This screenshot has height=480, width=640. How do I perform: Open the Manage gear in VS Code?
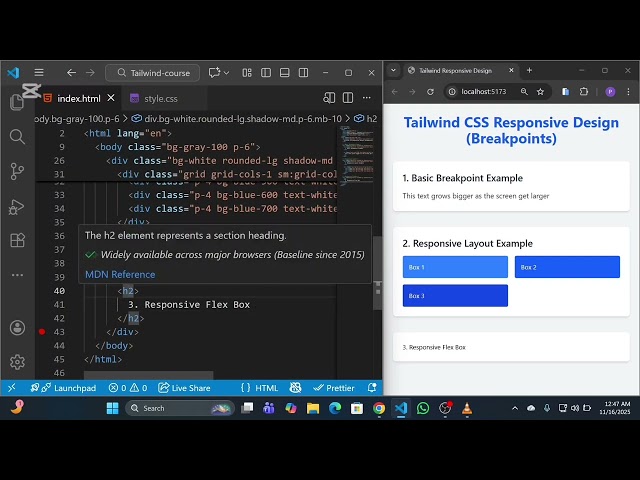pyautogui.click(x=17, y=362)
